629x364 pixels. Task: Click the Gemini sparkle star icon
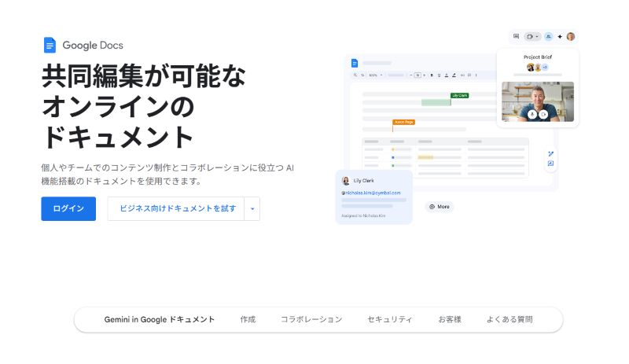pos(560,36)
